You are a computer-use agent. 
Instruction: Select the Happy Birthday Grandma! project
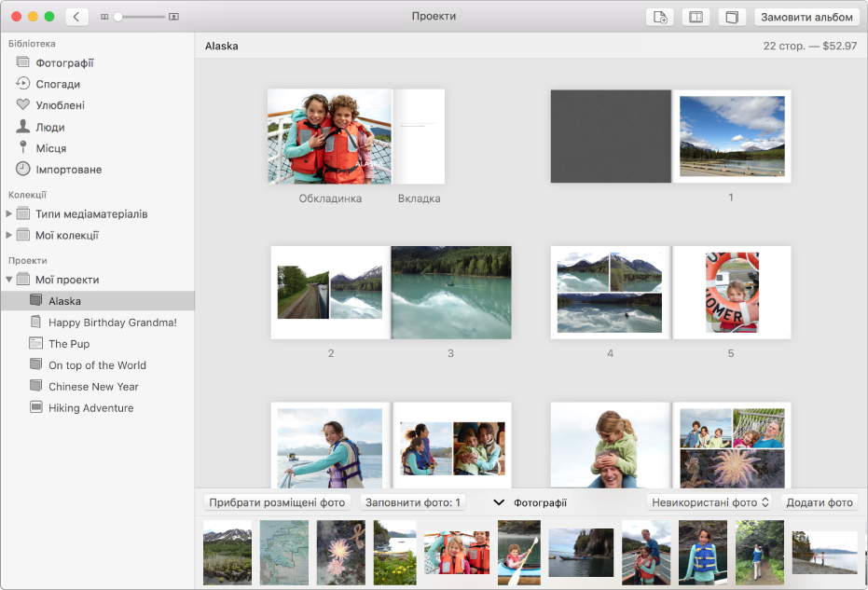click(112, 322)
